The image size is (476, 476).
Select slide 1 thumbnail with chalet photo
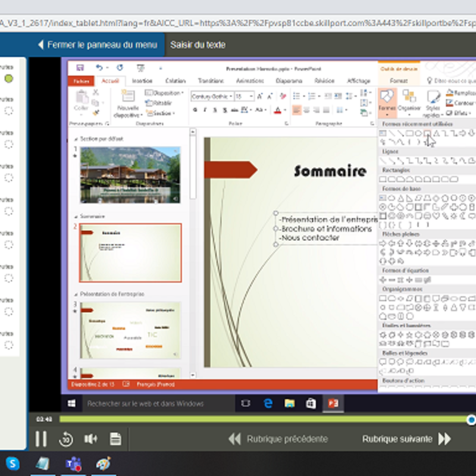coord(130,175)
